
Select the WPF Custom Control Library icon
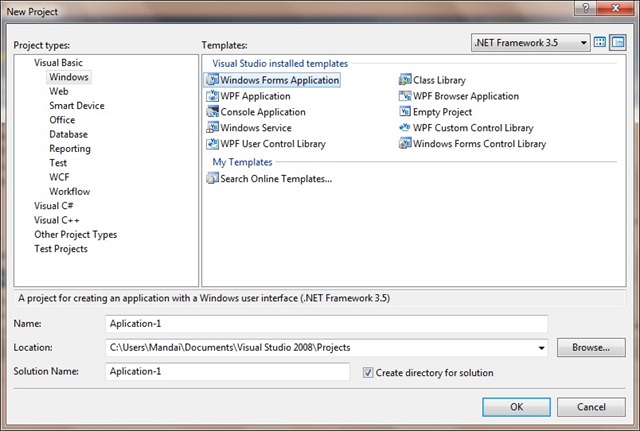pyautogui.click(x=405, y=127)
